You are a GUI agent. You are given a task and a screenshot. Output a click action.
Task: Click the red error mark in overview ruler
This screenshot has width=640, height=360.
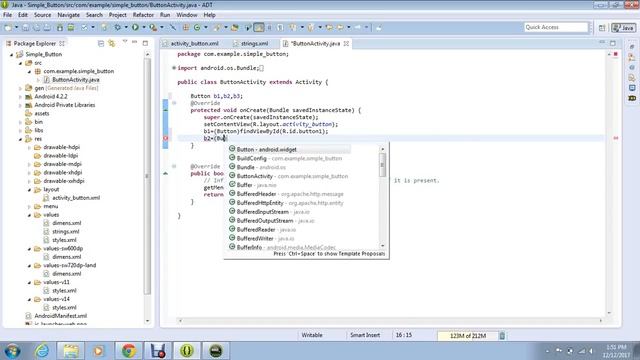[x=616, y=138]
